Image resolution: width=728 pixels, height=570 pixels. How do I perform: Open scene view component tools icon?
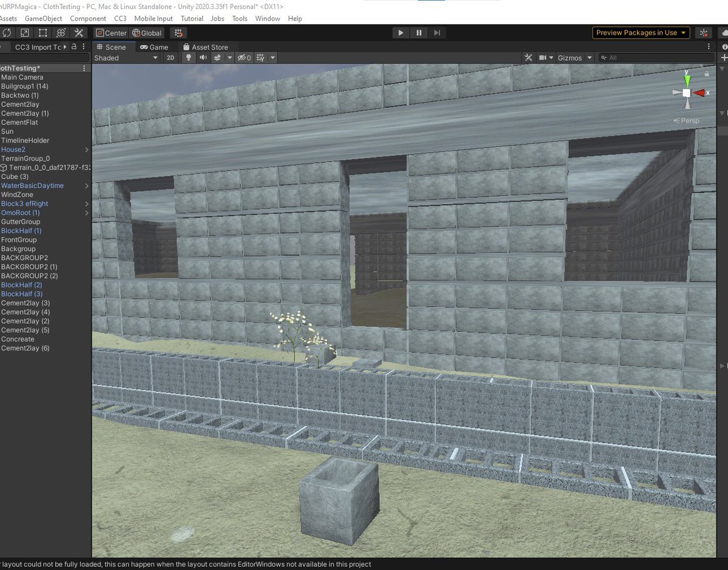528,58
